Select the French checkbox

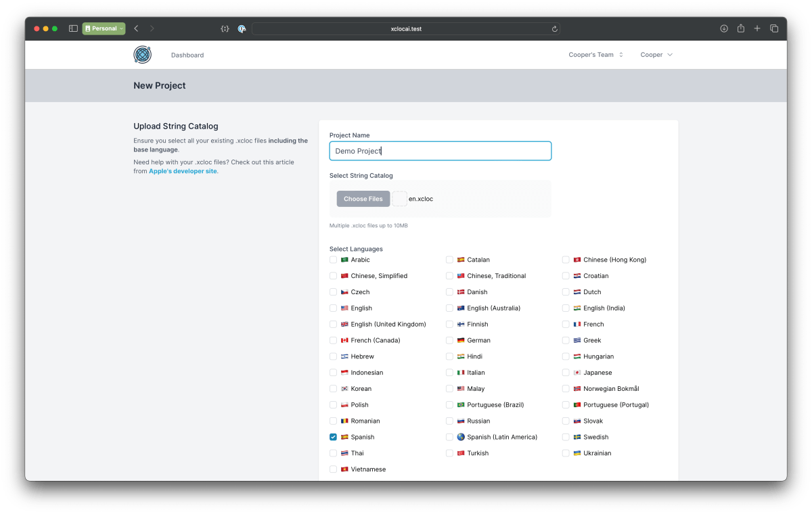[566, 324]
